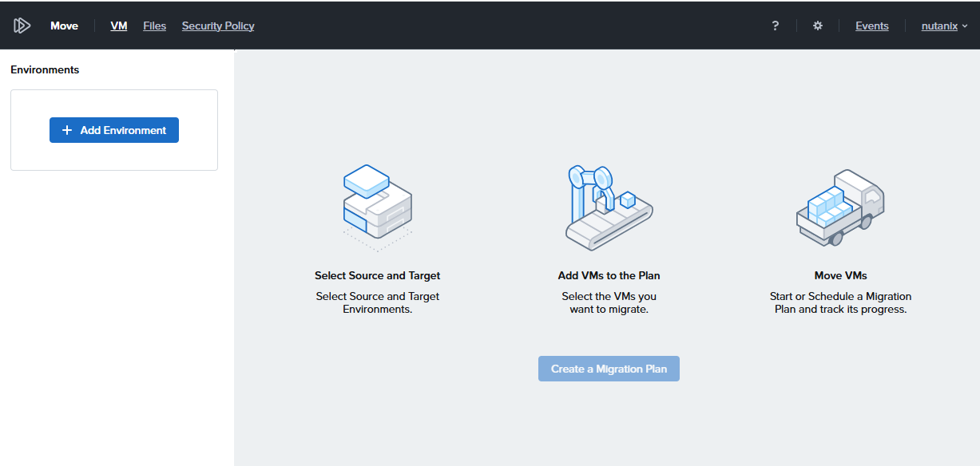Switch to the Files tab

click(x=154, y=26)
